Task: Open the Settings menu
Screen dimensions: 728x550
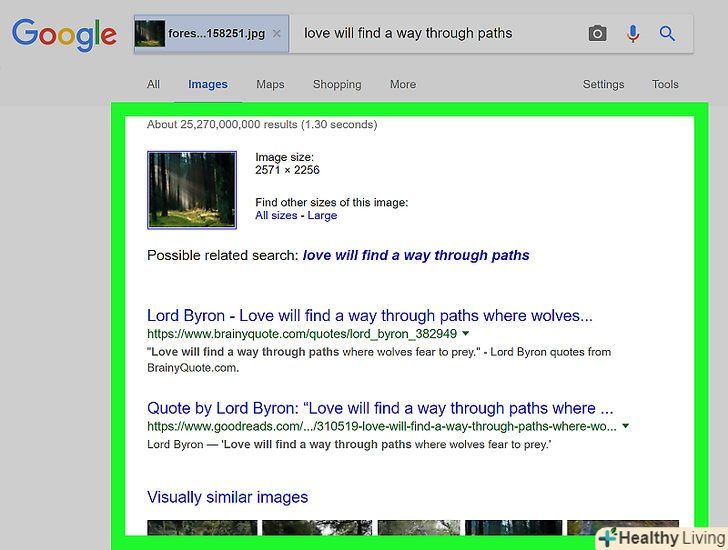Action: click(603, 84)
